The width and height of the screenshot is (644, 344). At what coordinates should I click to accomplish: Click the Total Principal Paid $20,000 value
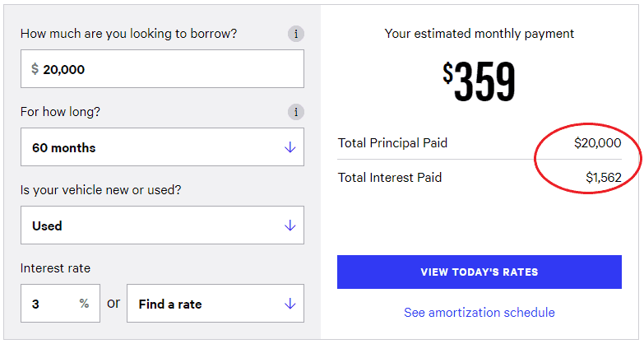click(x=598, y=143)
